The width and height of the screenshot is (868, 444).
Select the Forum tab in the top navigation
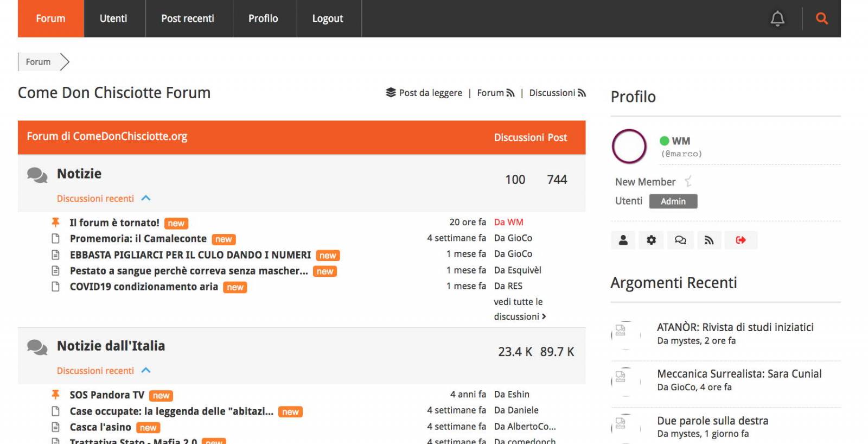click(x=50, y=18)
